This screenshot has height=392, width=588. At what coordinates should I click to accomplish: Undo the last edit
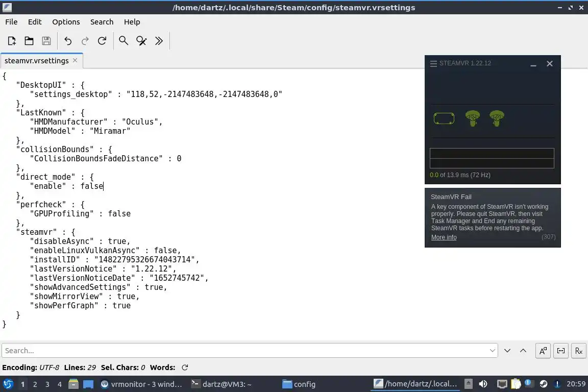point(68,40)
